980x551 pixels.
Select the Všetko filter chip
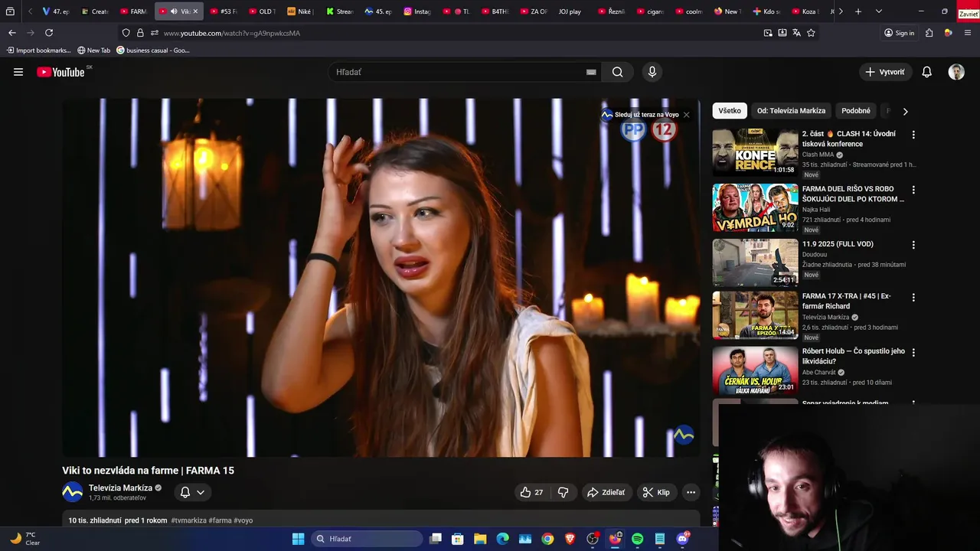pyautogui.click(x=730, y=111)
